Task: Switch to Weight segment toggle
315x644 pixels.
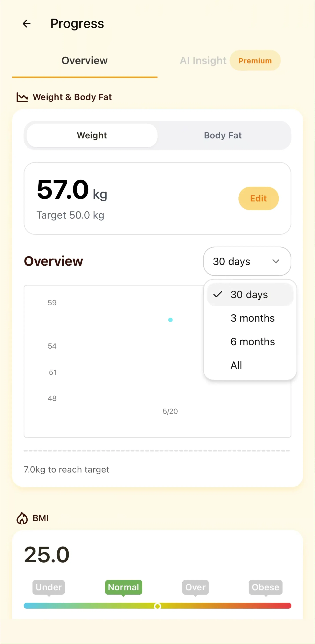Action: [92, 135]
